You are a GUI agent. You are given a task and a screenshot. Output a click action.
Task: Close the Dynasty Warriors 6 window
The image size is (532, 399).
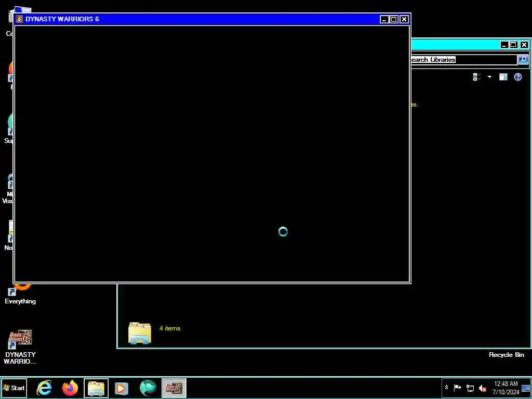[x=404, y=19]
